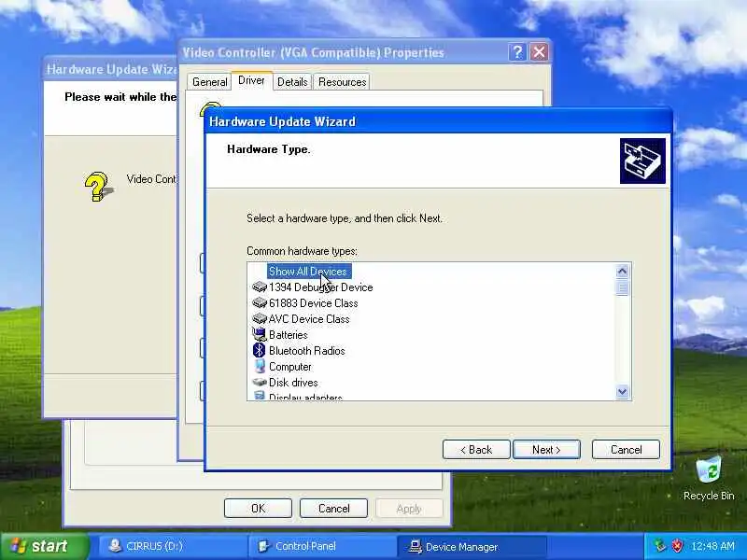The width and height of the screenshot is (747, 560).
Task: Click the Bluetooth Radios icon
Action: click(260, 351)
